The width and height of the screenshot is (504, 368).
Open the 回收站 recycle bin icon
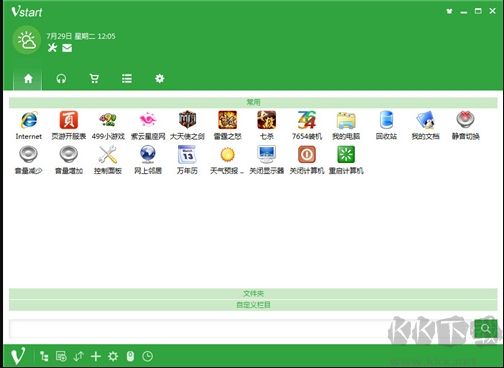(386, 120)
